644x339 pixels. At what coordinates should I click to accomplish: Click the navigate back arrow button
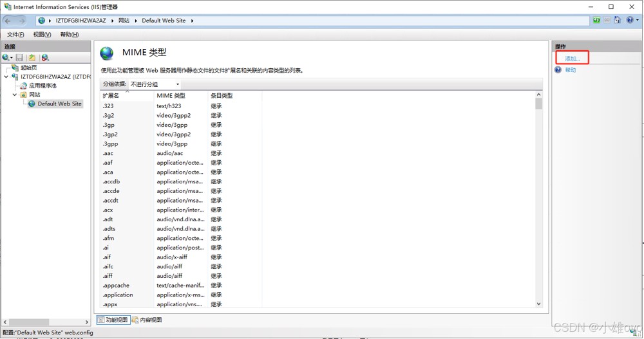point(8,21)
